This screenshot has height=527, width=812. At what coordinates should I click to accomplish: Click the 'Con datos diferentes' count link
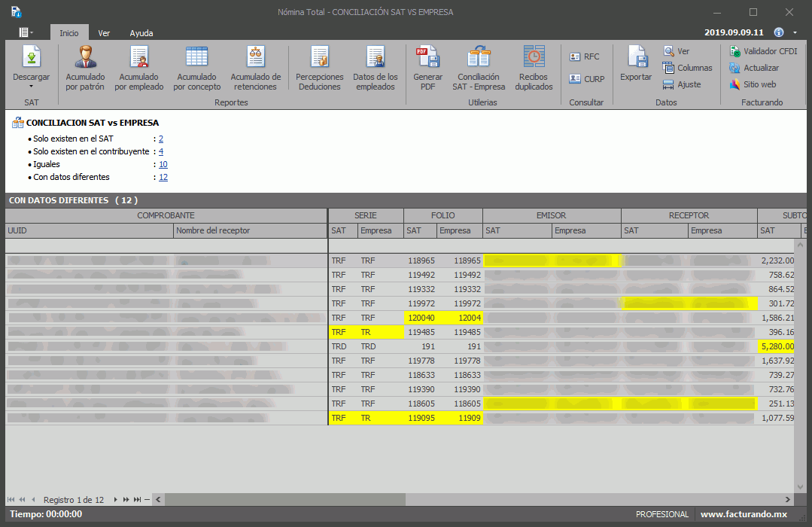click(163, 177)
